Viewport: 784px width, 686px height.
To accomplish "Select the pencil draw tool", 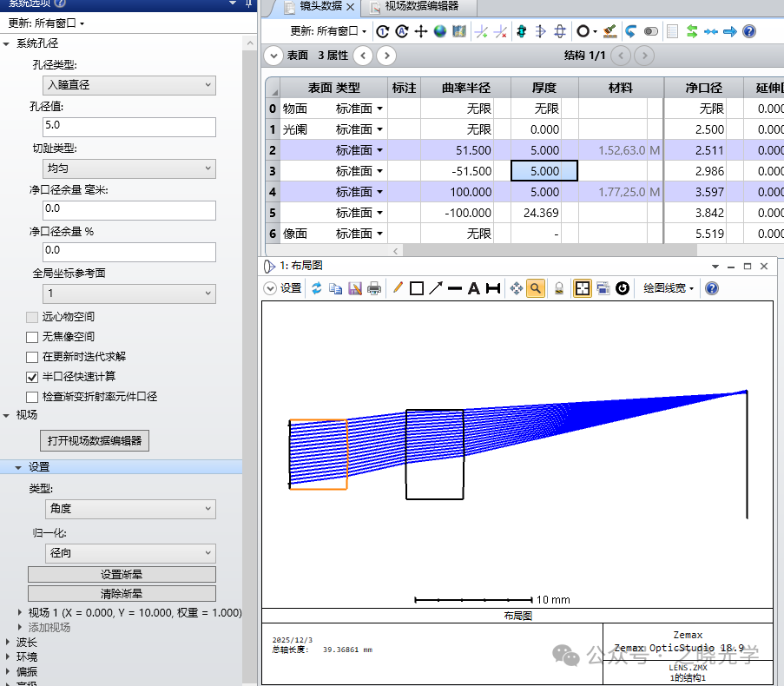I will [398, 288].
